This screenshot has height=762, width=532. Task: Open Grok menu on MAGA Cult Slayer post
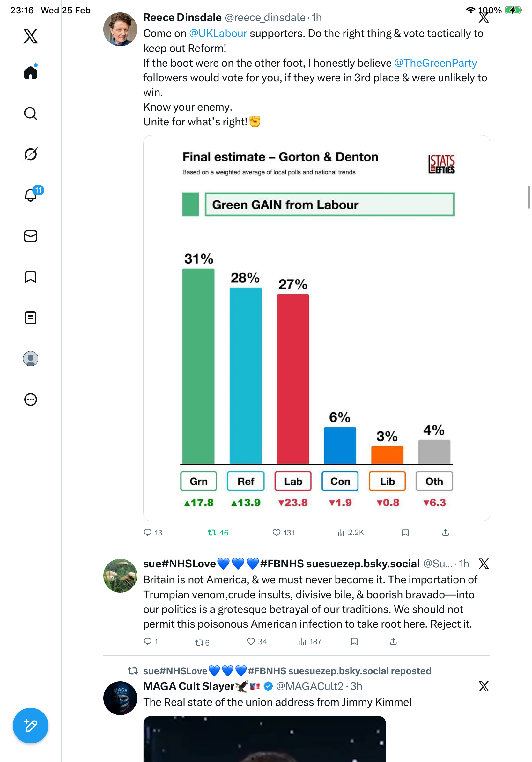coord(484,686)
